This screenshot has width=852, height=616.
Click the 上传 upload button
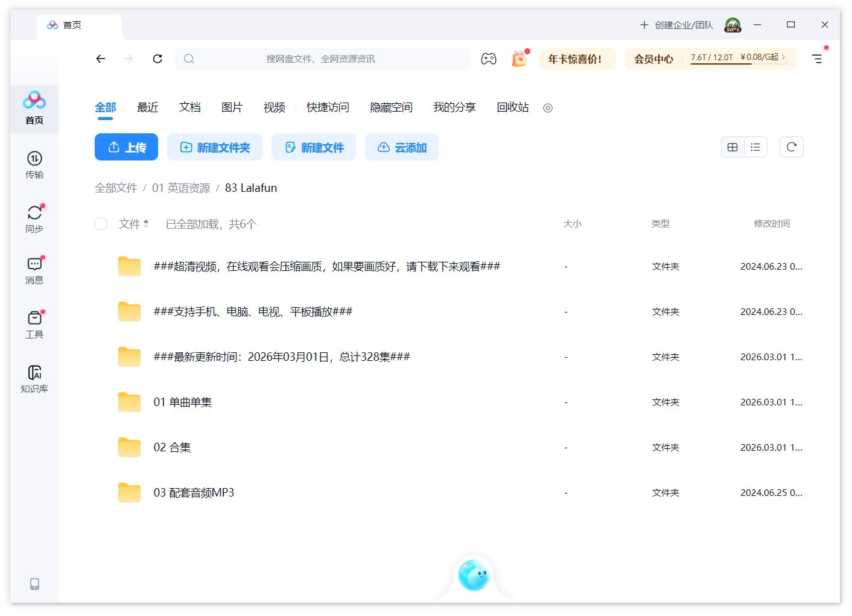tap(126, 147)
